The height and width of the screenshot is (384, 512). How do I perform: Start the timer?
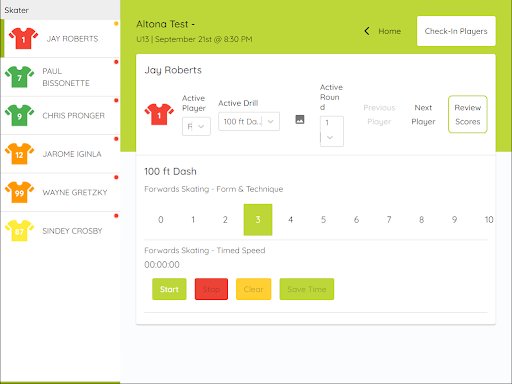click(169, 289)
